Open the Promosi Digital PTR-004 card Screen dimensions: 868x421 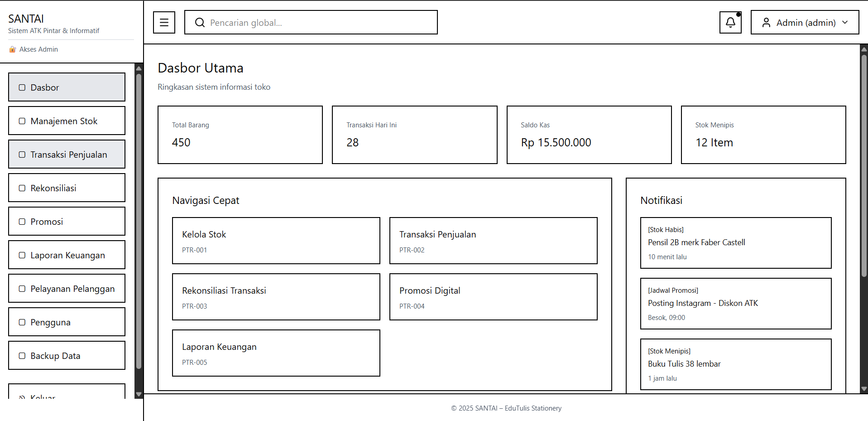pyautogui.click(x=493, y=297)
